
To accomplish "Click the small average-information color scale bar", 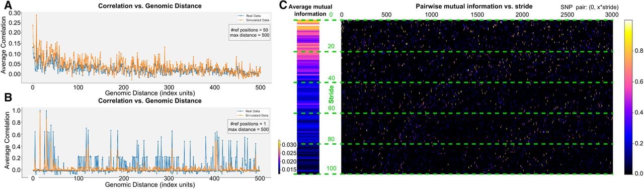I will click(x=279, y=157).
